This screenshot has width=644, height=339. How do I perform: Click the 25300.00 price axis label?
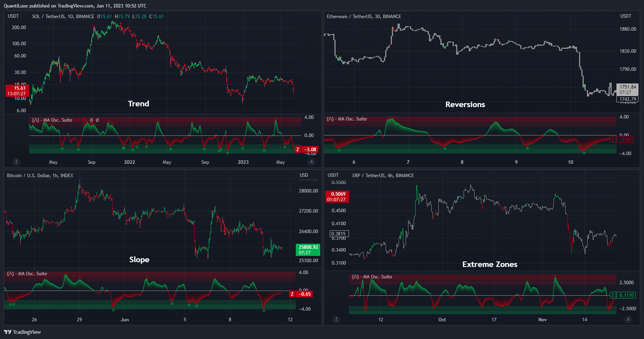point(308,261)
